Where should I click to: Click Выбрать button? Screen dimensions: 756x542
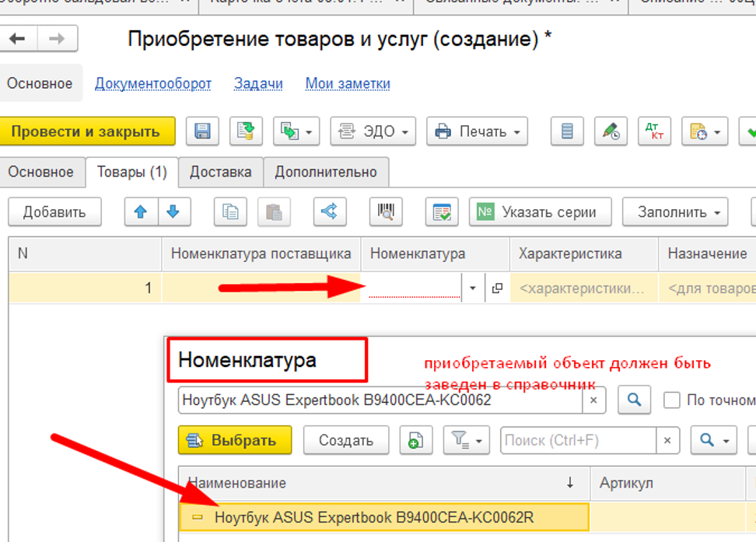[x=235, y=440]
